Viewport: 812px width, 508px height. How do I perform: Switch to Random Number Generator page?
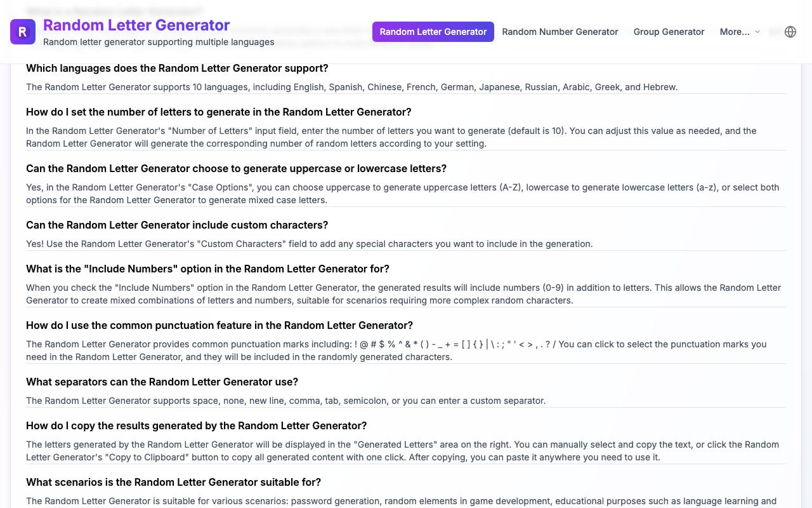(x=560, y=32)
